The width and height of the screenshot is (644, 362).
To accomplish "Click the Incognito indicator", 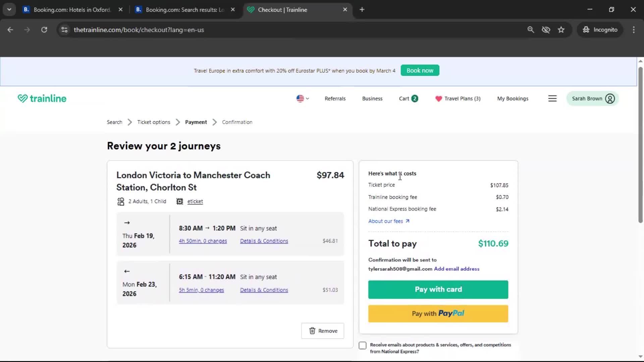I will click(600, 29).
